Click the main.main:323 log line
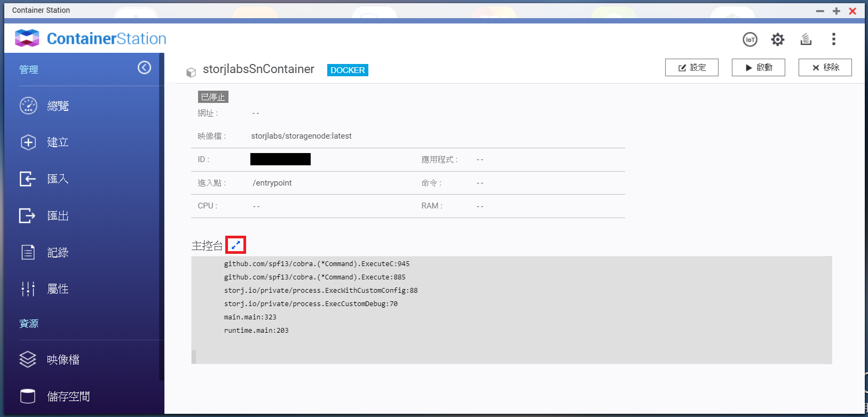 tap(250, 317)
